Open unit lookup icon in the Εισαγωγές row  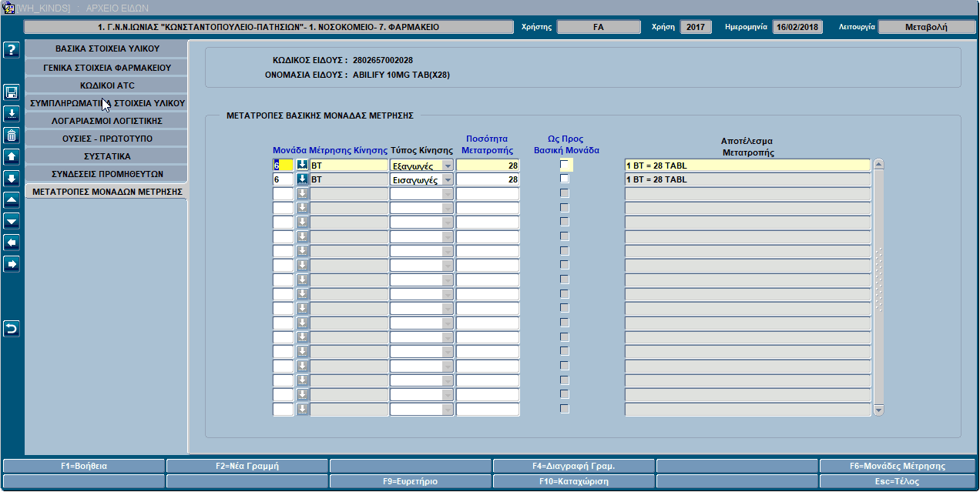pos(303,179)
